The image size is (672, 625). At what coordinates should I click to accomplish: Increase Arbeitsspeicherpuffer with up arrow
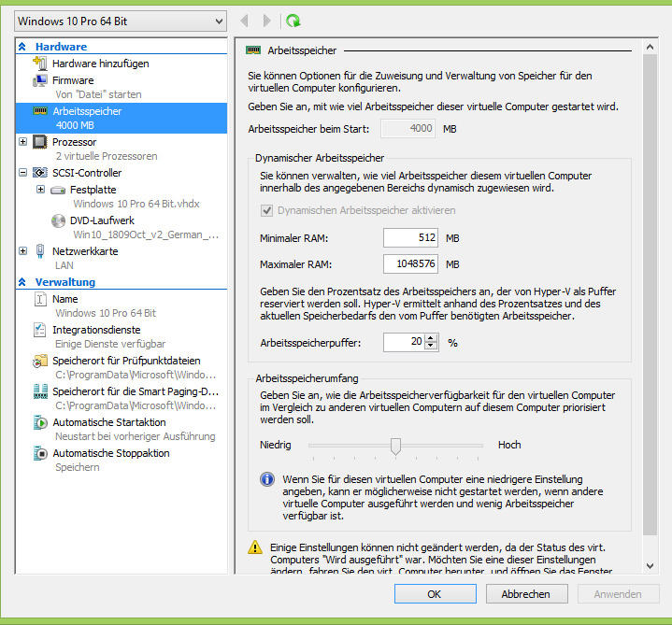coord(431,338)
